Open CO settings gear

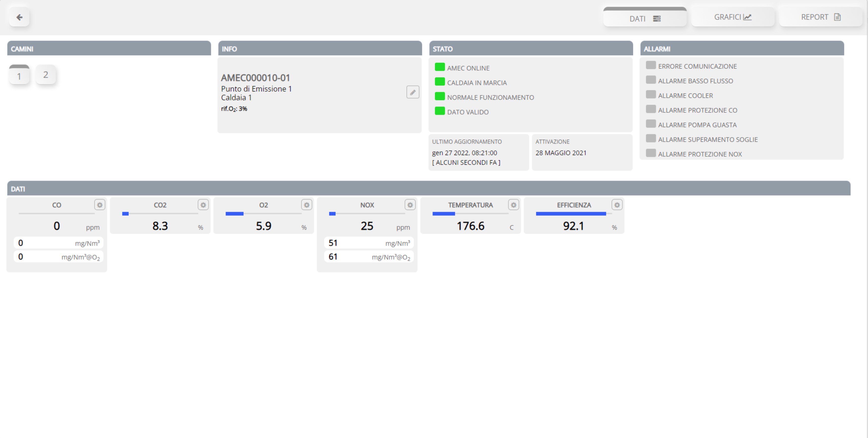coord(100,205)
